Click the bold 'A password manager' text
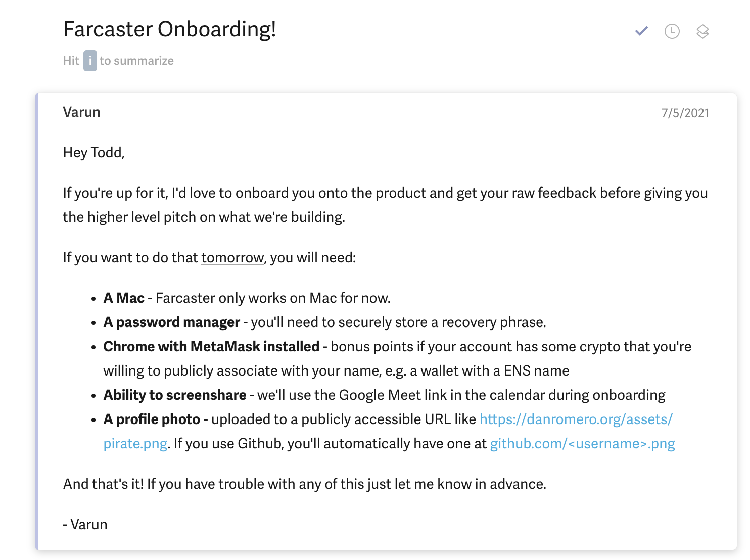 (x=171, y=322)
